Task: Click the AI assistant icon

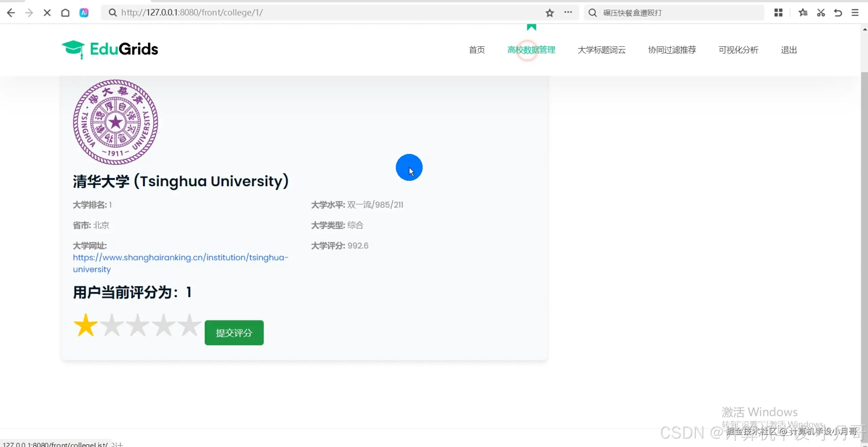Action: tap(84, 13)
